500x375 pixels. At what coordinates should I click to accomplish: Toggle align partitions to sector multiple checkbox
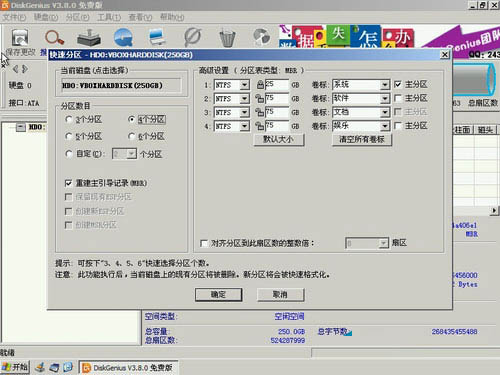pos(204,243)
